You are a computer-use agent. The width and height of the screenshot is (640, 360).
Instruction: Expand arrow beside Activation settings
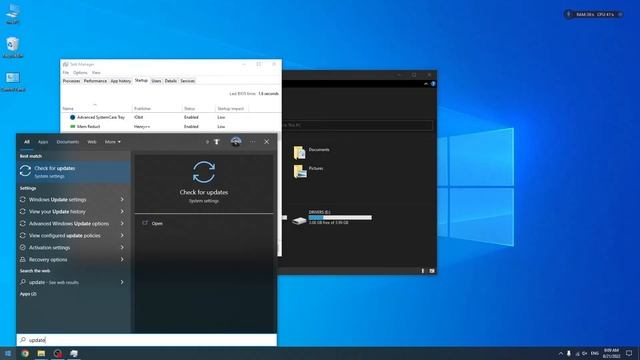coord(122,247)
